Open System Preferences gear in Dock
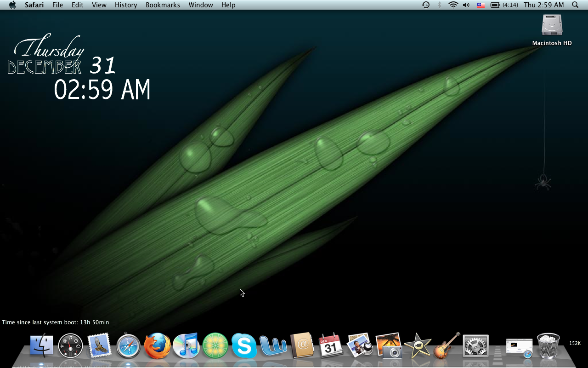Viewport: 588px width, 368px height. click(x=475, y=346)
